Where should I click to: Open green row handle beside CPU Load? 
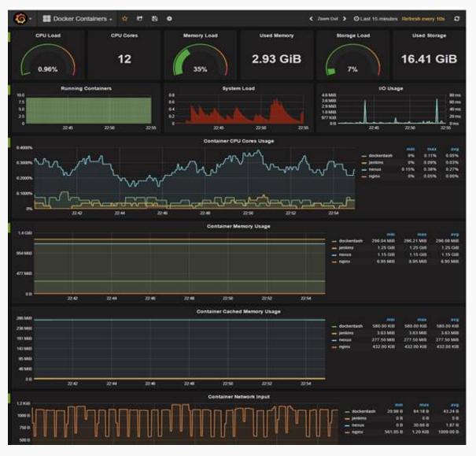point(9,36)
